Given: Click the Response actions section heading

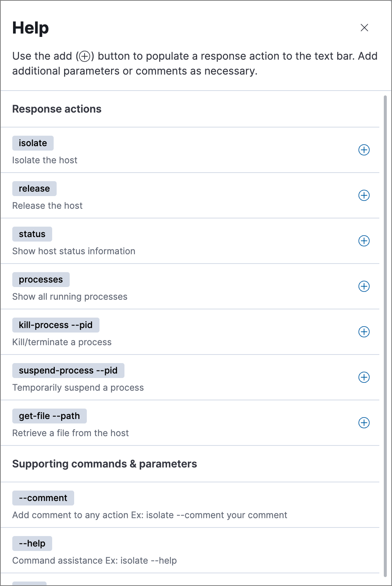Looking at the screenshot, I should pos(57,109).
